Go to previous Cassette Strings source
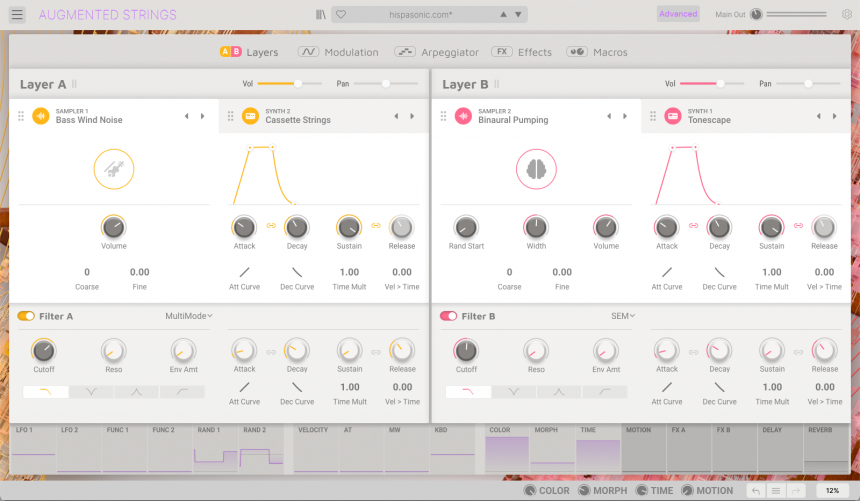This screenshot has height=501, width=860. pyautogui.click(x=396, y=116)
